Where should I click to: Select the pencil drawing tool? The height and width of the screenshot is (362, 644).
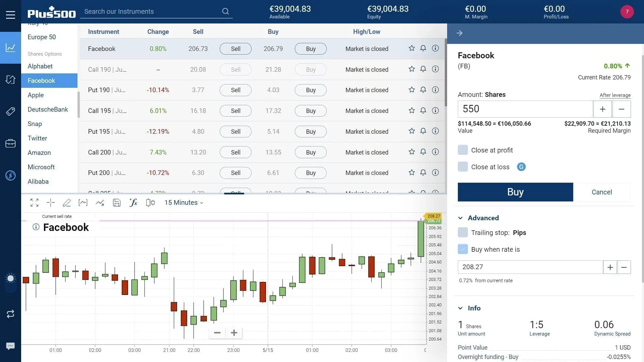[67, 202]
